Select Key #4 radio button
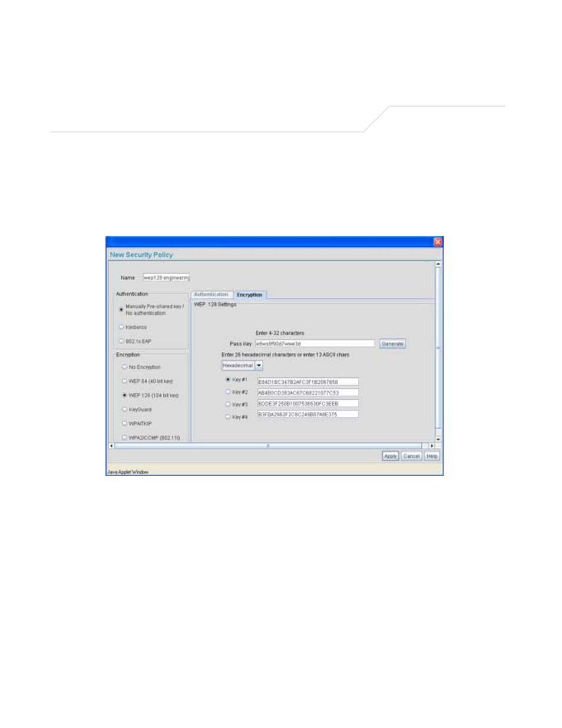 click(228, 417)
